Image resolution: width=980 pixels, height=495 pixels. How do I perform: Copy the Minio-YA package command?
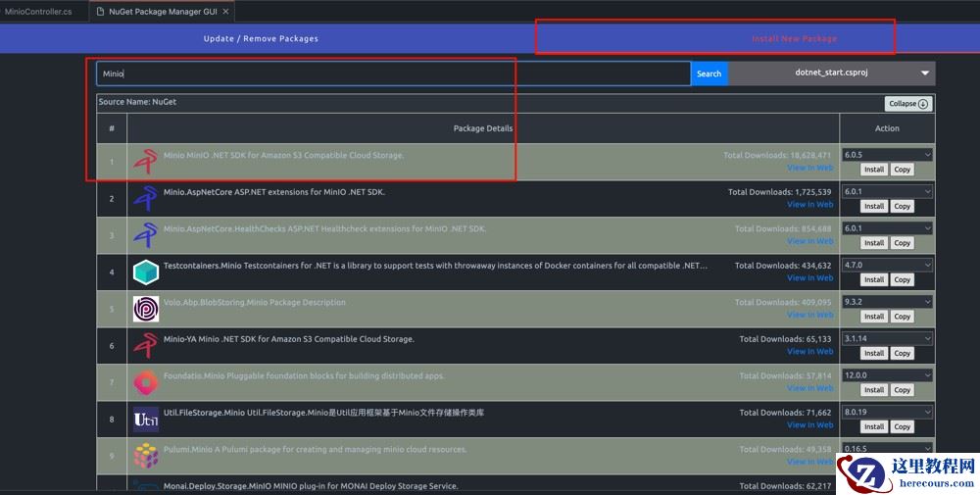[902, 354]
